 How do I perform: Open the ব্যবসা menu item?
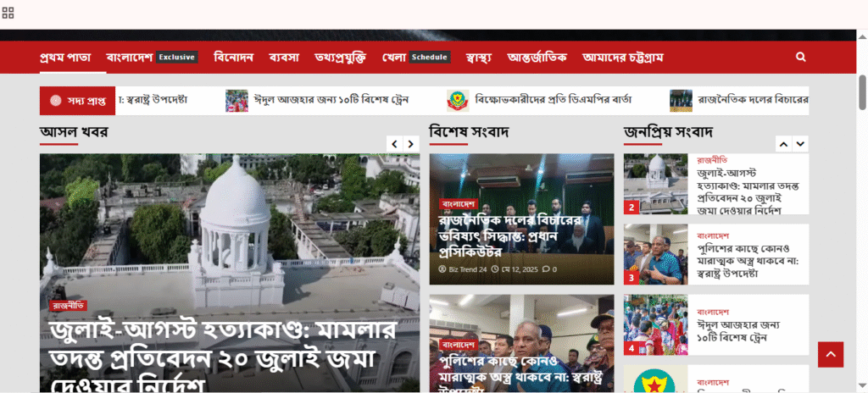284,57
